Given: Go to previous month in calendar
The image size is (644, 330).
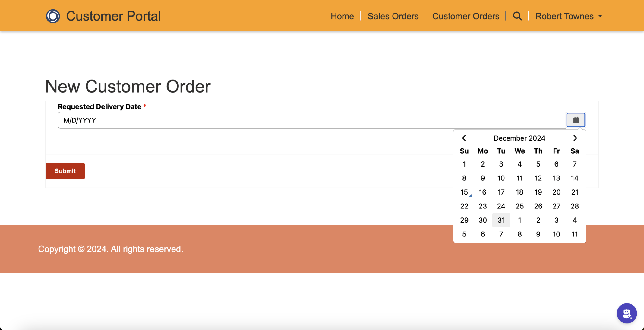Looking at the screenshot, I should click(x=464, y=138).
